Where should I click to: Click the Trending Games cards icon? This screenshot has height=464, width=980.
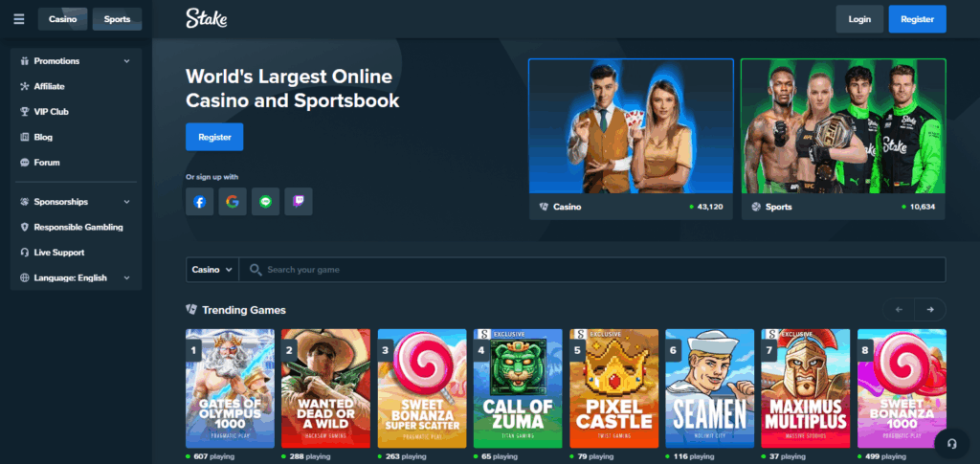pyautogui.click(x=191, y=309)
